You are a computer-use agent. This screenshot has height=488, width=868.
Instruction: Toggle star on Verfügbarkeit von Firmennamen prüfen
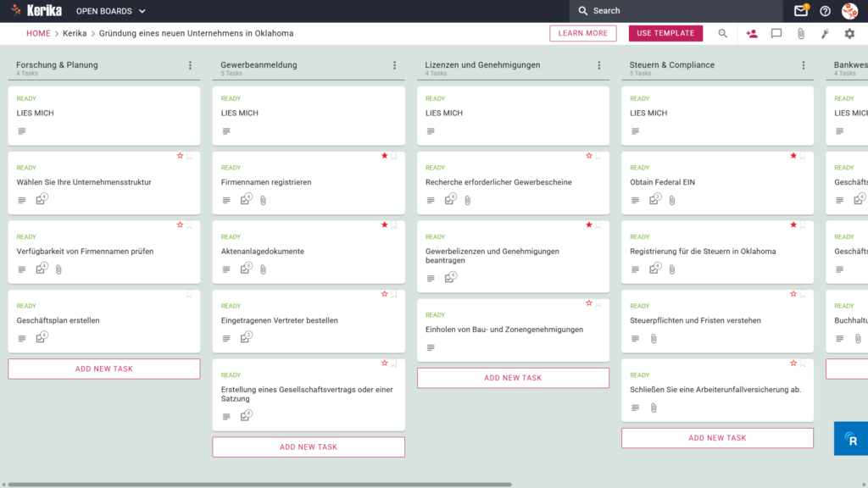[x=180, y=225]
